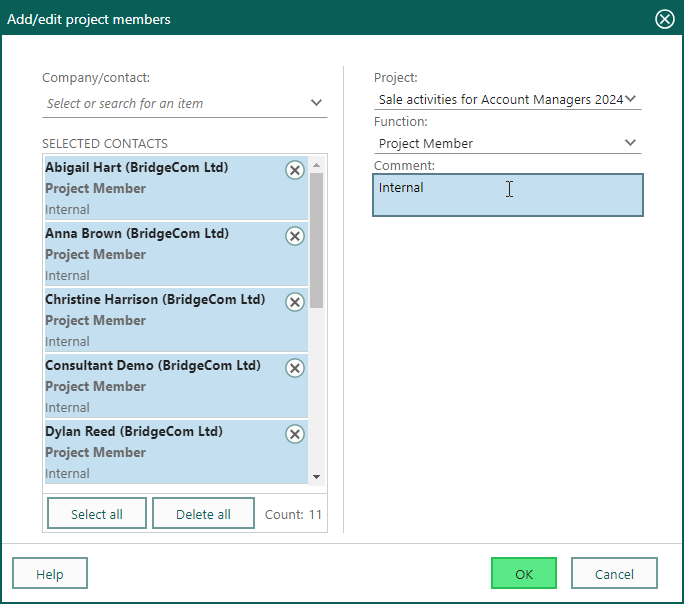Select the Consultant Demo (BridgeCom Ltd) name
This screenshot has height=604, width=684.
(153, 365)
